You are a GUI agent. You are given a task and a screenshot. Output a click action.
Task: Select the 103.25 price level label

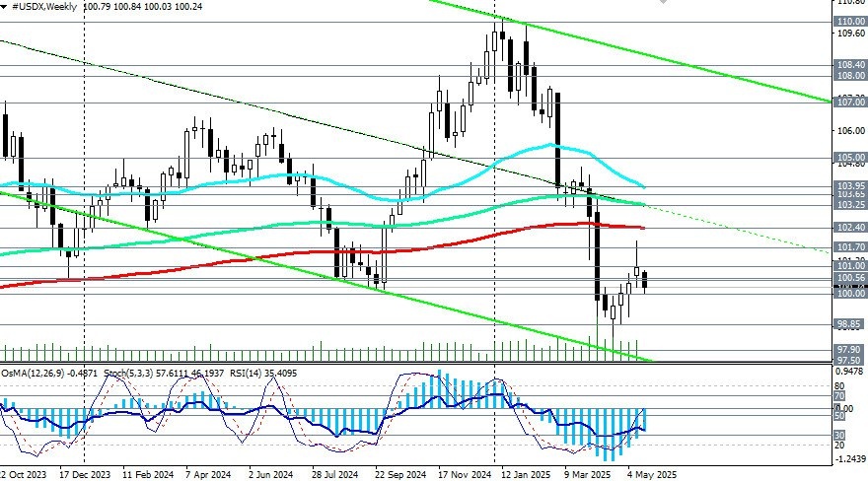pos(849,205)
